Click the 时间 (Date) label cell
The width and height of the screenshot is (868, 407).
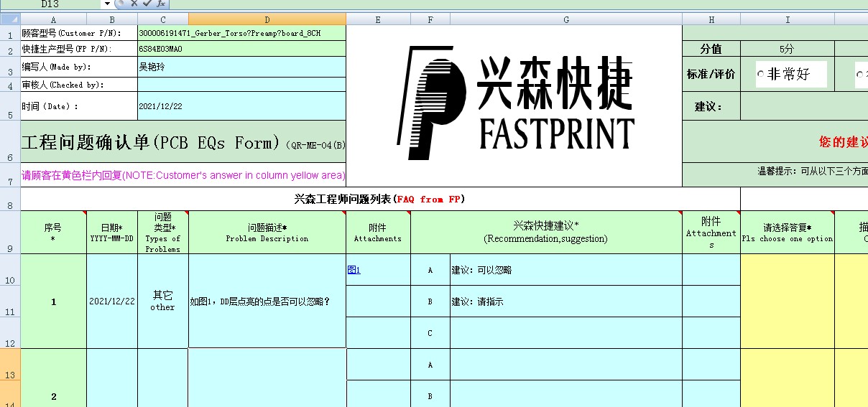79,106
